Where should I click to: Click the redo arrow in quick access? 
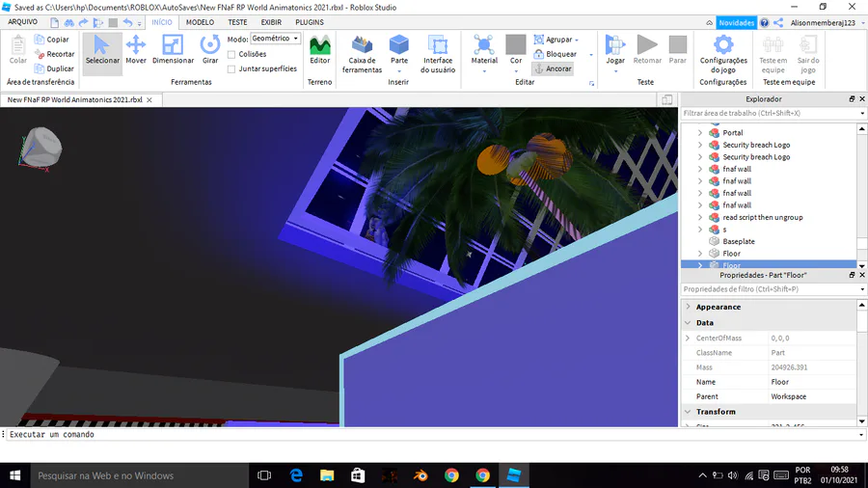[83, 23]
